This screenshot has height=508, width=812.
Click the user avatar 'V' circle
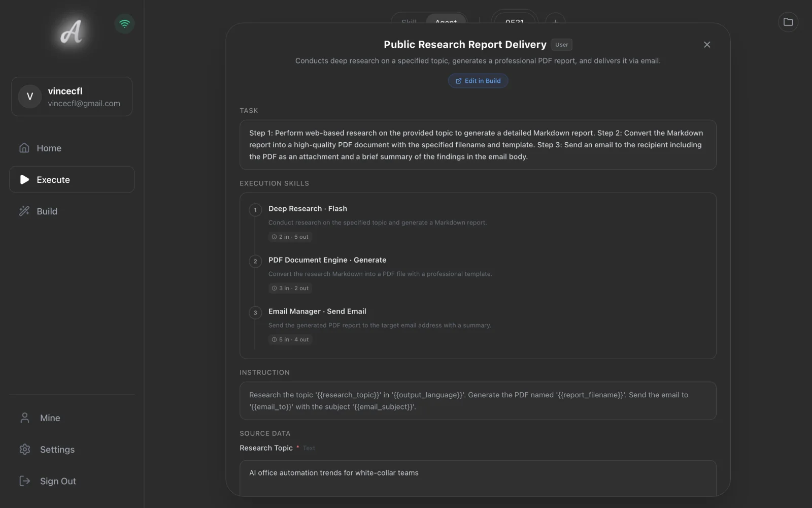30,97
